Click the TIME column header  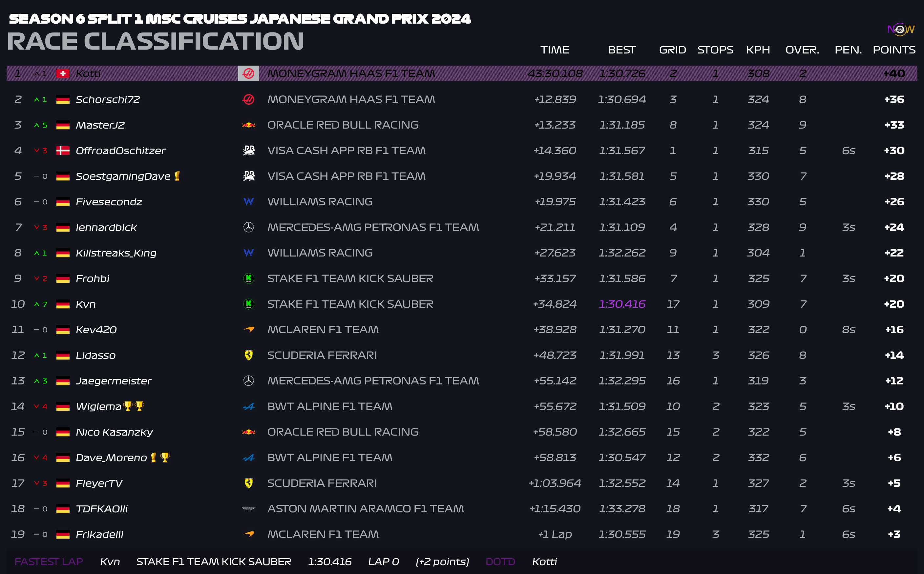coord(555,50)
